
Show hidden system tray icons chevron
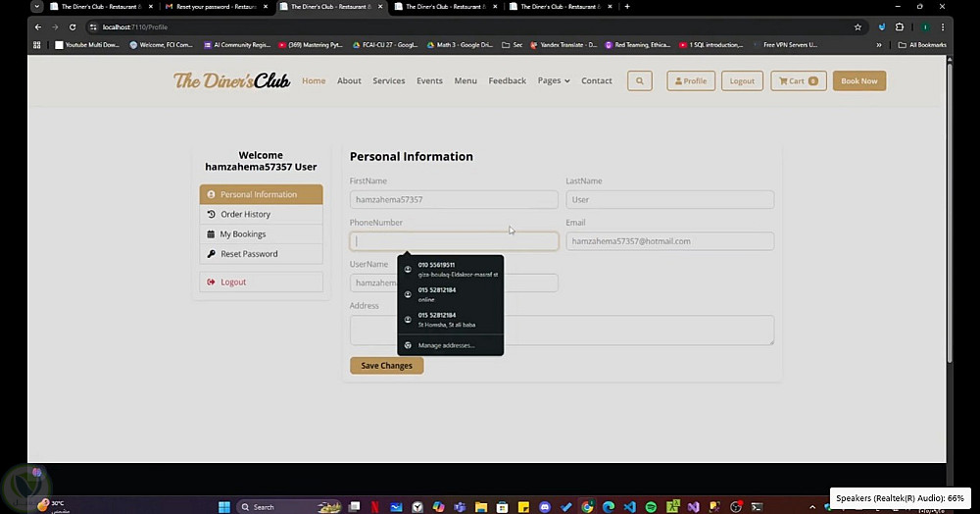[x=811, y=507]
